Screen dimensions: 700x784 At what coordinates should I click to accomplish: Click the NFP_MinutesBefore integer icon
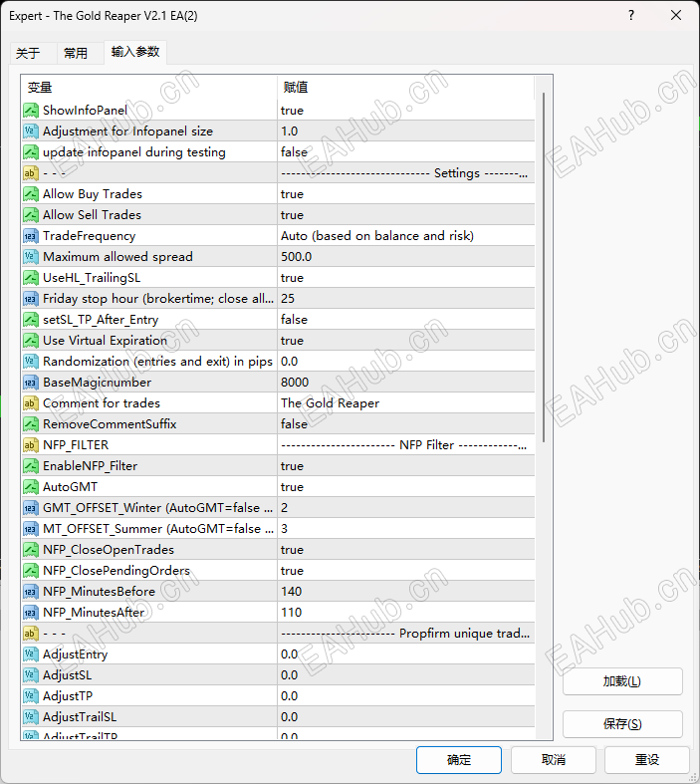pyautogui.click(x=31, y=592)
